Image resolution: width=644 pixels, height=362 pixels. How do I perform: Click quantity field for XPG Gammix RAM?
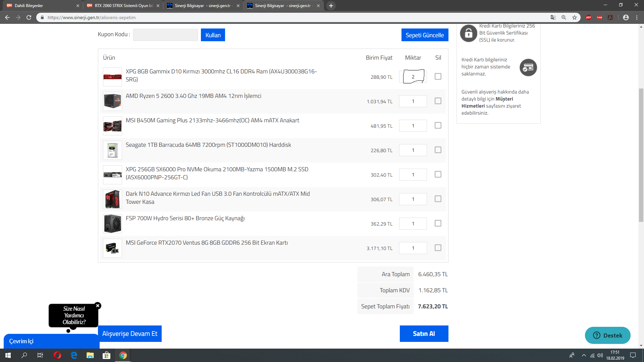click(413, 77)
